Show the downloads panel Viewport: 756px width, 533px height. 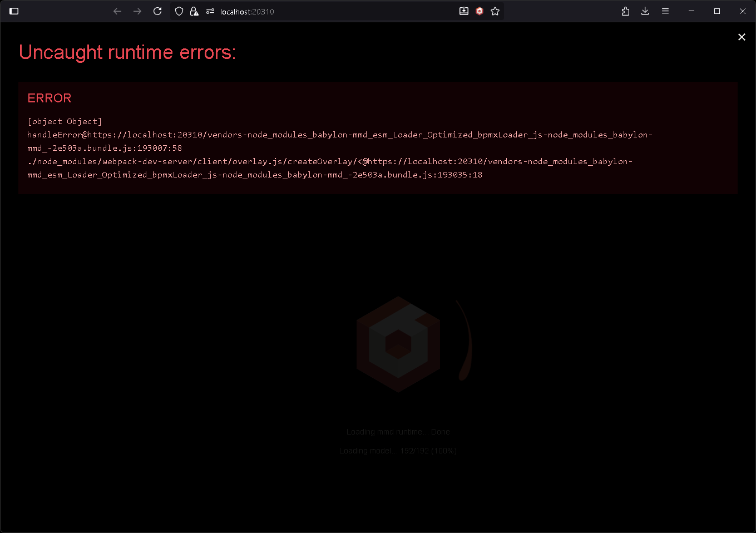[x=645, y=11]
